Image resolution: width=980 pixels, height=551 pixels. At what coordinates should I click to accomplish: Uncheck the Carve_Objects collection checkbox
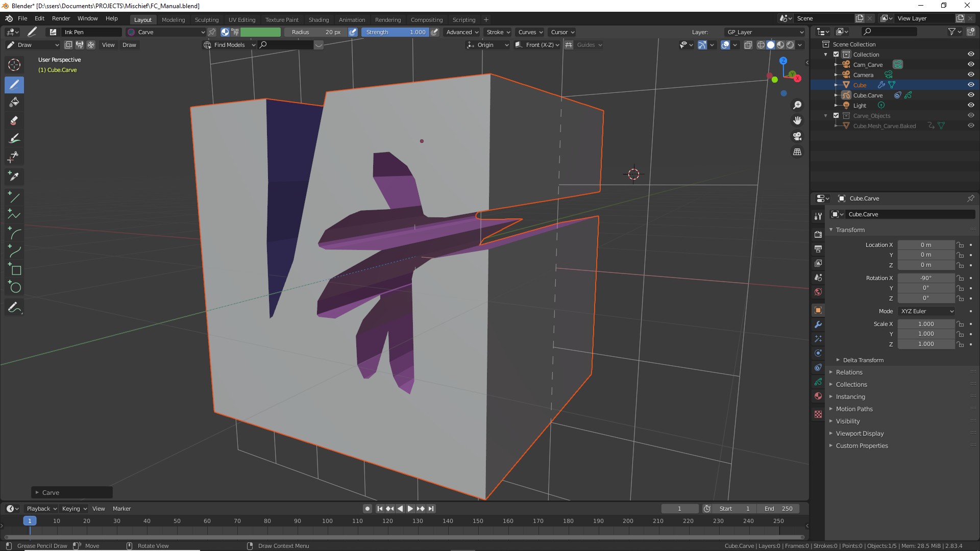click(836, 116)
